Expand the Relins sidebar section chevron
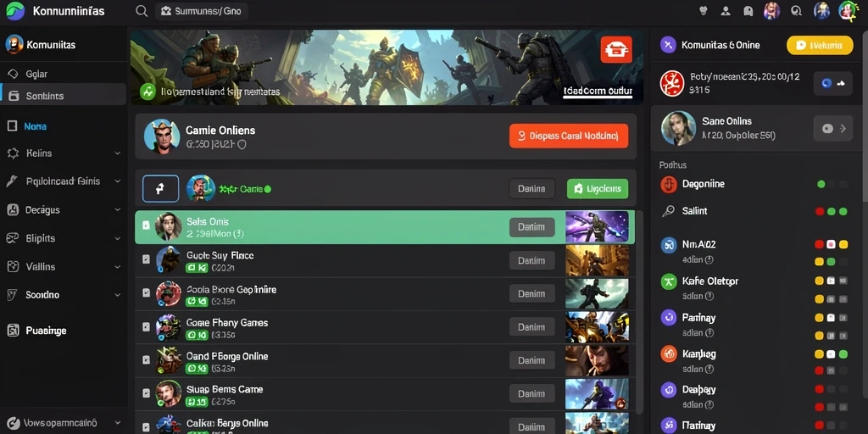Image resolution: width=868 pixels, height=434 pixels. point(117,153)
